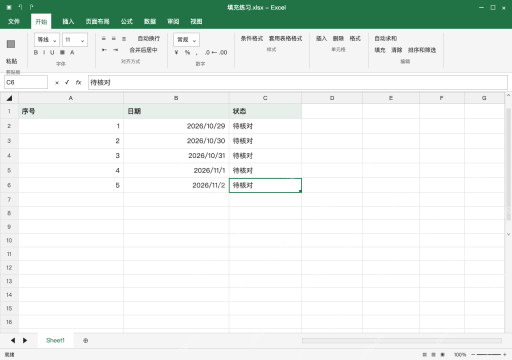Select the Sheet1 tab
Screen dimensions: 512x360
55,340
